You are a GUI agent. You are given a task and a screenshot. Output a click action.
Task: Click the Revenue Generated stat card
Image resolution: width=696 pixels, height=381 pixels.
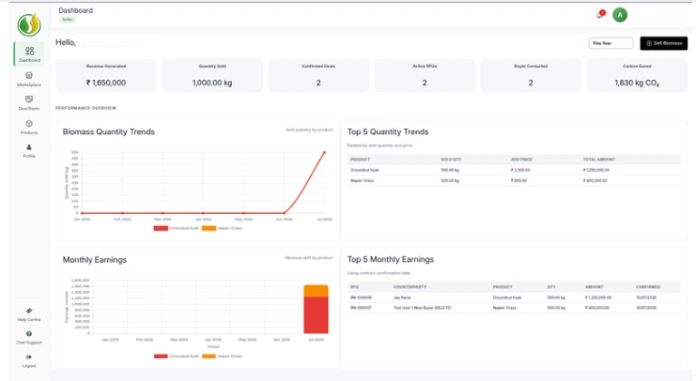click(106, 75)
